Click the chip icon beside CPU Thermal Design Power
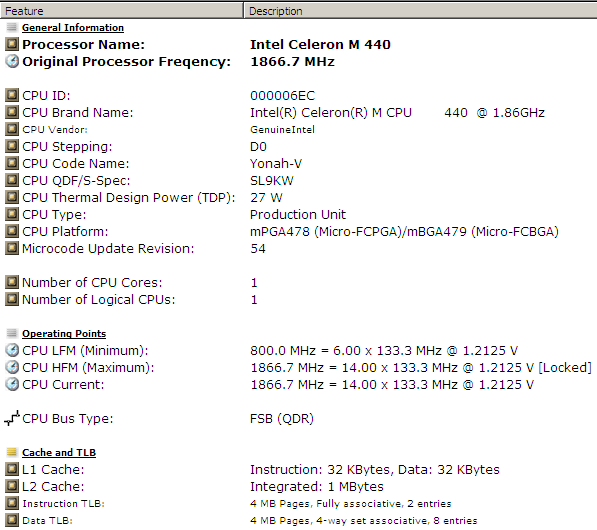 [12, 197]
